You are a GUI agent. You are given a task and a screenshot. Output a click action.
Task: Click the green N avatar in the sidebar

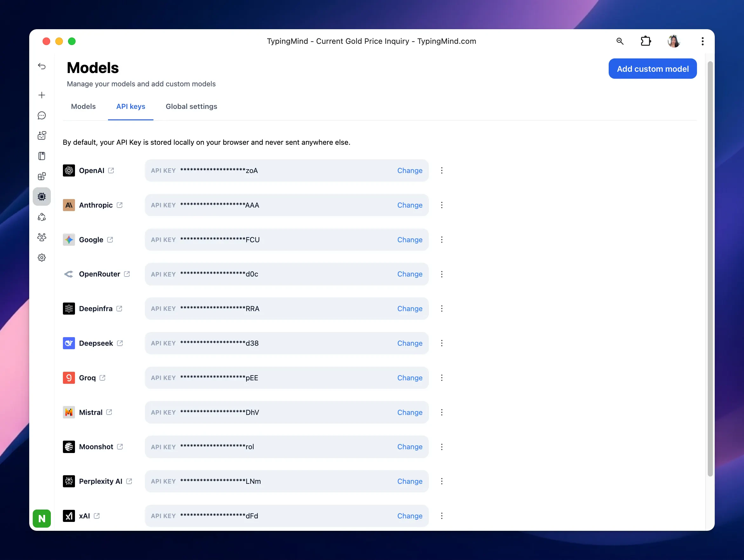click(x=42, y=519)
